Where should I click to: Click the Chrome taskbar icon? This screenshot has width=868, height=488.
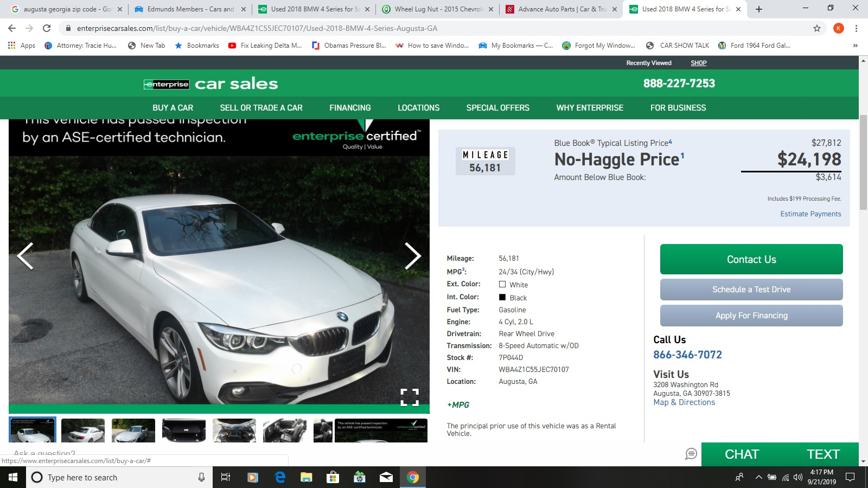413,477
